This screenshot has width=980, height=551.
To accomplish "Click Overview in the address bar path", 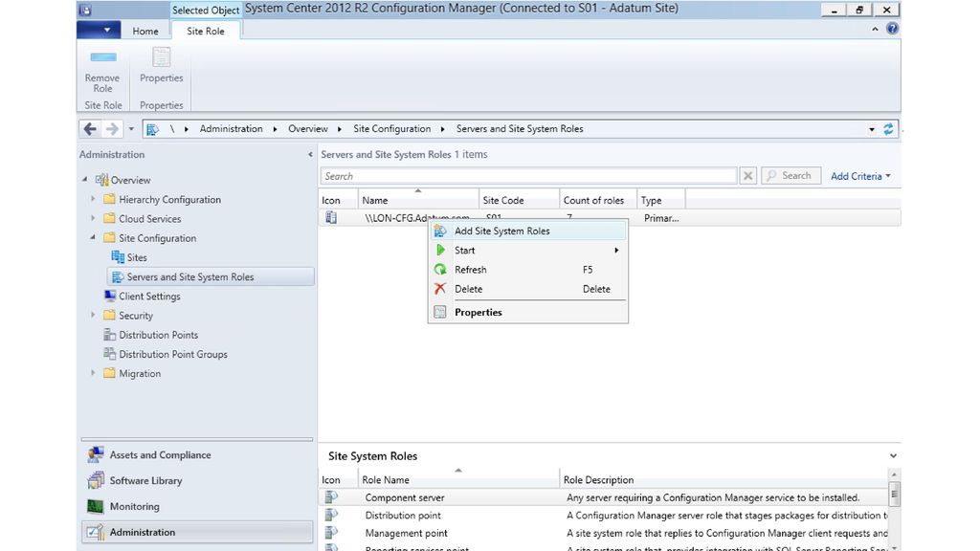I will (x=307, y=129).
